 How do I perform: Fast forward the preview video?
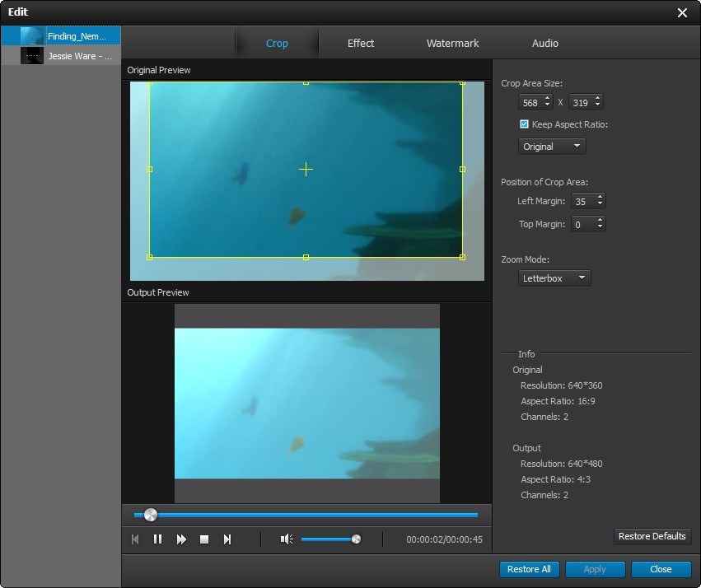180,539
